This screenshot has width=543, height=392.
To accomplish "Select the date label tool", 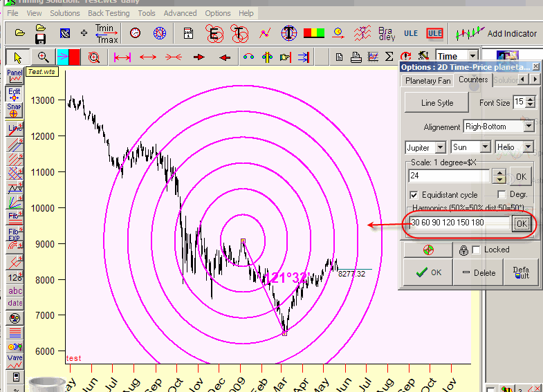I will (x=15, y=303).
